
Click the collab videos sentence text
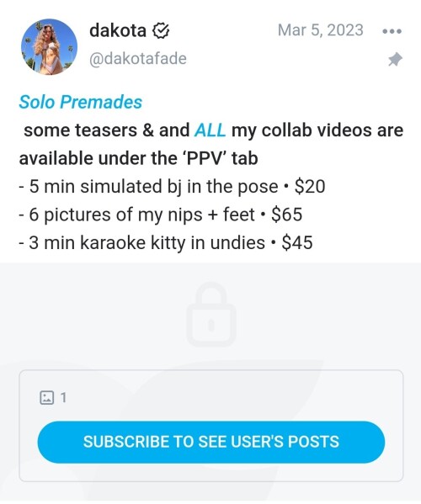(211, 145)
